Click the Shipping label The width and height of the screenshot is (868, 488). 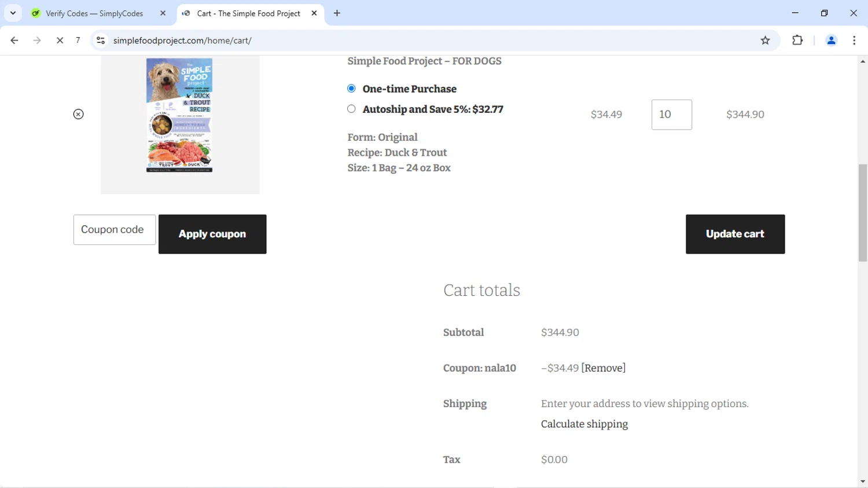(x=465, y=404)
